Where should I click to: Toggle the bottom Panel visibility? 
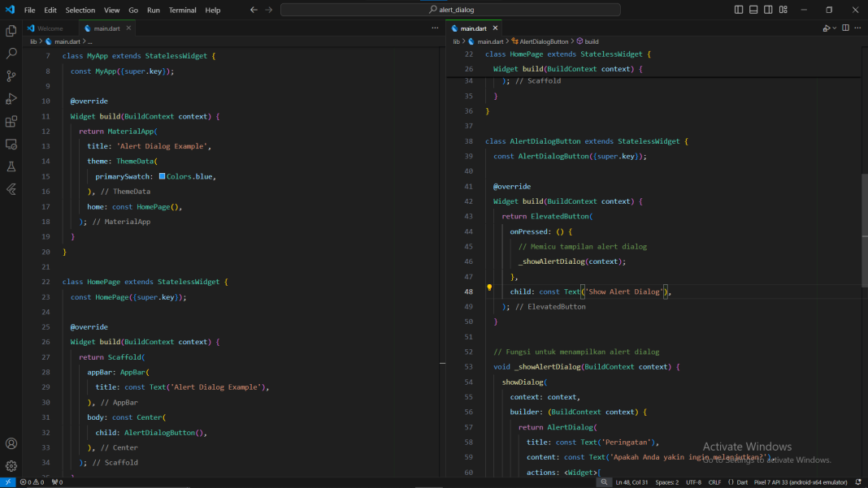pos(753,9)
